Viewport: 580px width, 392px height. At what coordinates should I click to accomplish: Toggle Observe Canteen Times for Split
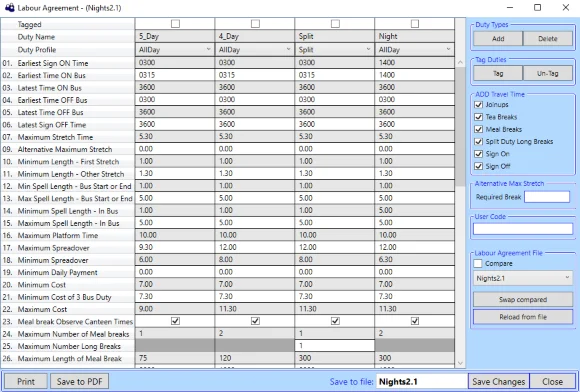point(335,321)
